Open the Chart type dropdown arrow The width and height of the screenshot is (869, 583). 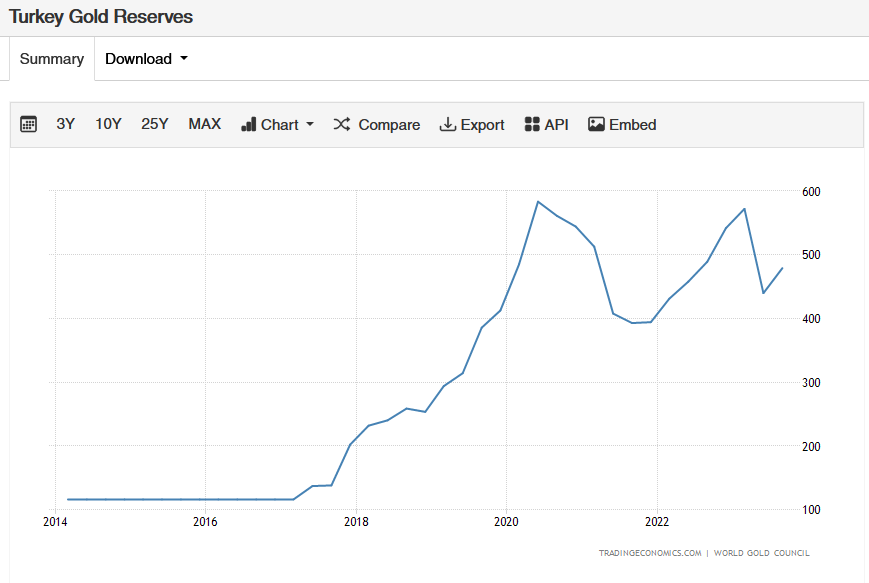tap(310, 125)
